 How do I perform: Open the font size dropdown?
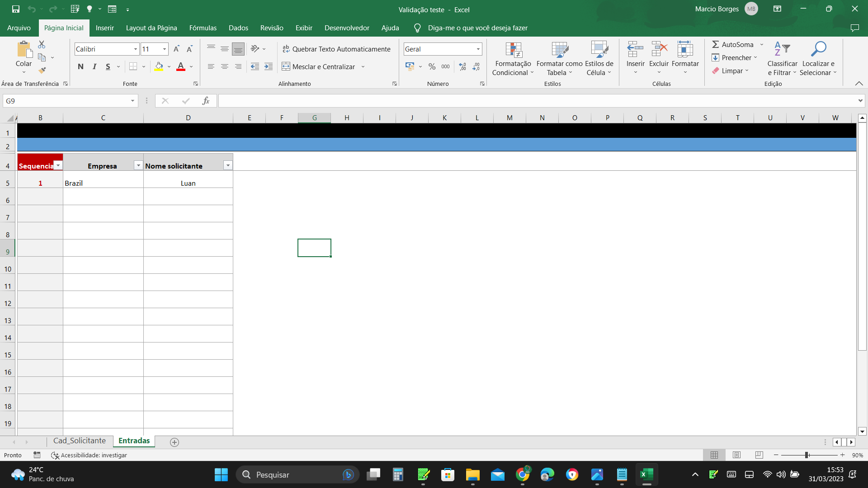[x=165, y=49]
